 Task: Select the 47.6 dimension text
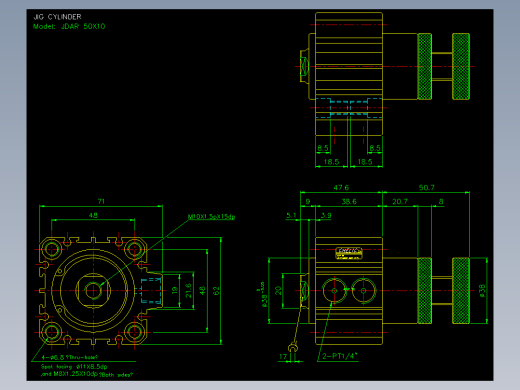pos(341,188)
